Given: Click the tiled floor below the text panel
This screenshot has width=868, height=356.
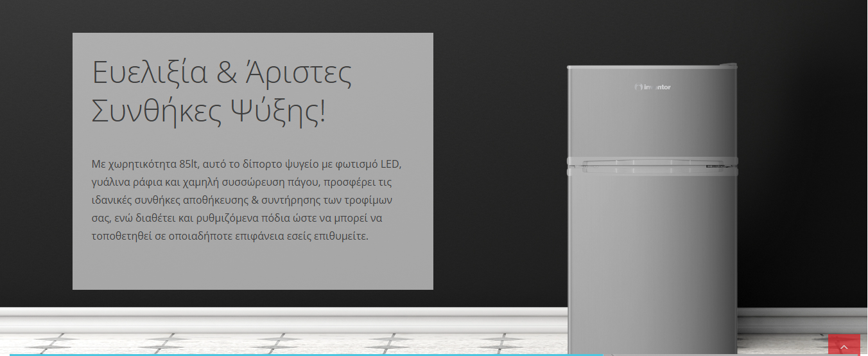Looking at the screenshot, I should coord(257,341).
